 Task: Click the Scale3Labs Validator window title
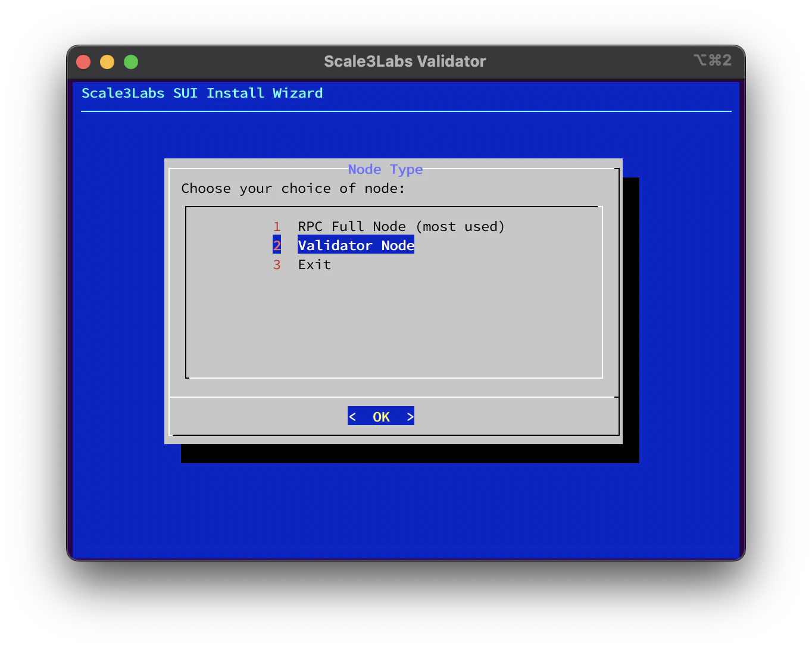[405, 61]
